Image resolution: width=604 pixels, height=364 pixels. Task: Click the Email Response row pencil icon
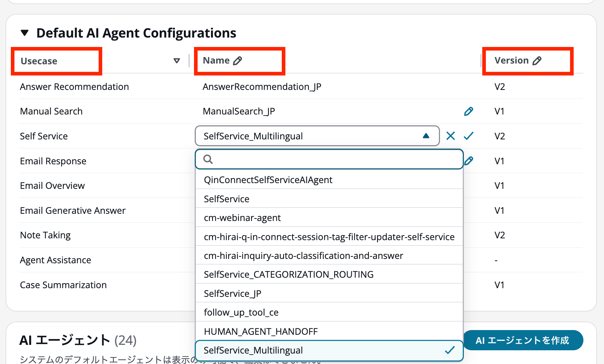469,161
